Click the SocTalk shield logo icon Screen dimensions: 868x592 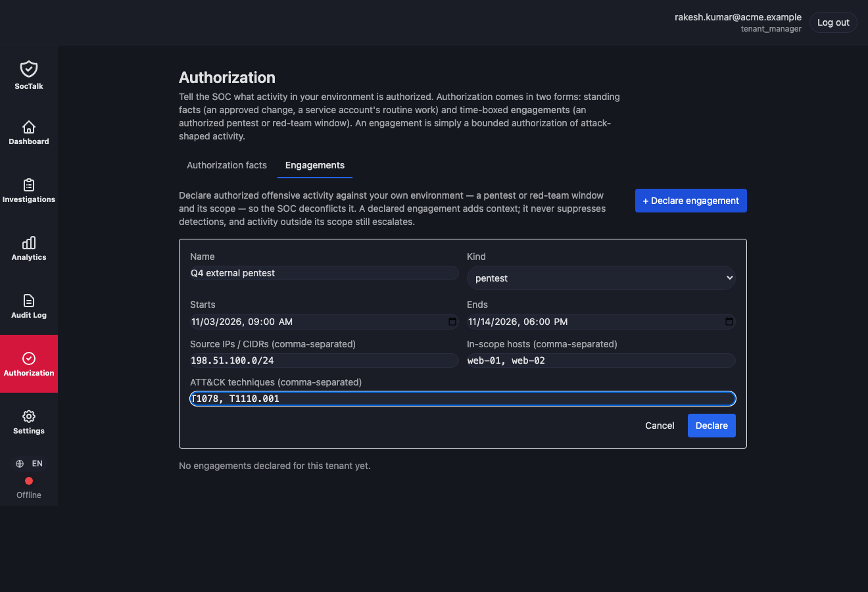29,68
